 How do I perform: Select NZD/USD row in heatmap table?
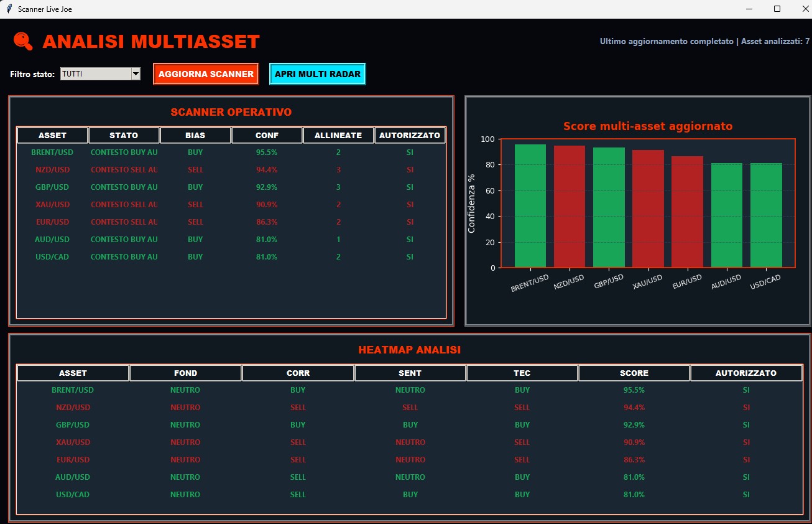[410, 407]
